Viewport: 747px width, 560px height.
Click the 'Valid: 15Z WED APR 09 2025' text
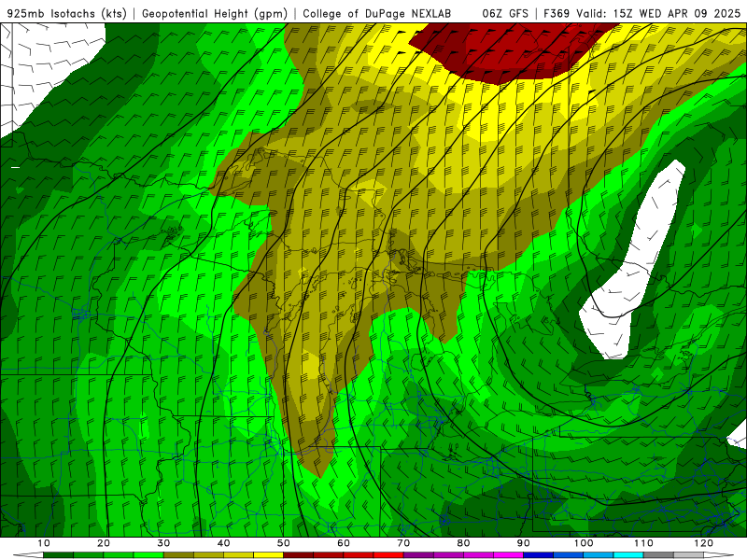point(658,14)
